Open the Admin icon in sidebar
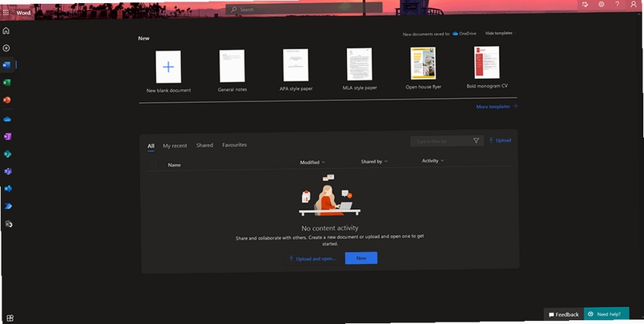Image resolution: width=644 pixels, height=324 pixels. click(9, 224)
